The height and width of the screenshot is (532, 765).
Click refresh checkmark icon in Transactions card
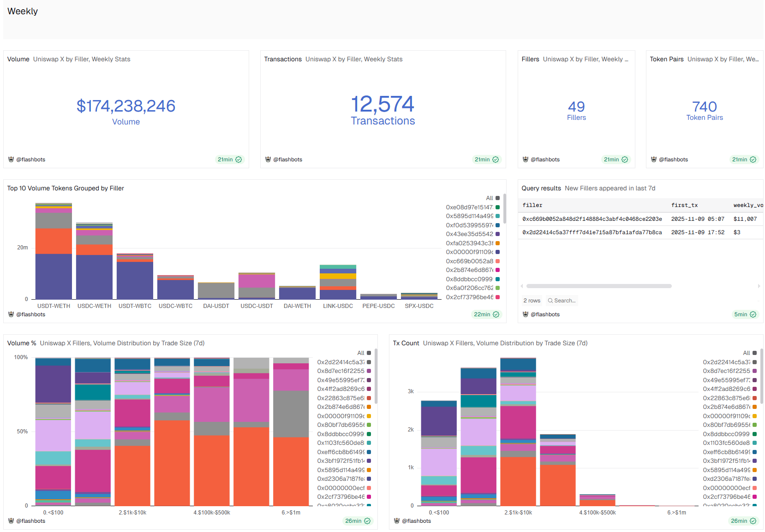(x=496, y=160)
